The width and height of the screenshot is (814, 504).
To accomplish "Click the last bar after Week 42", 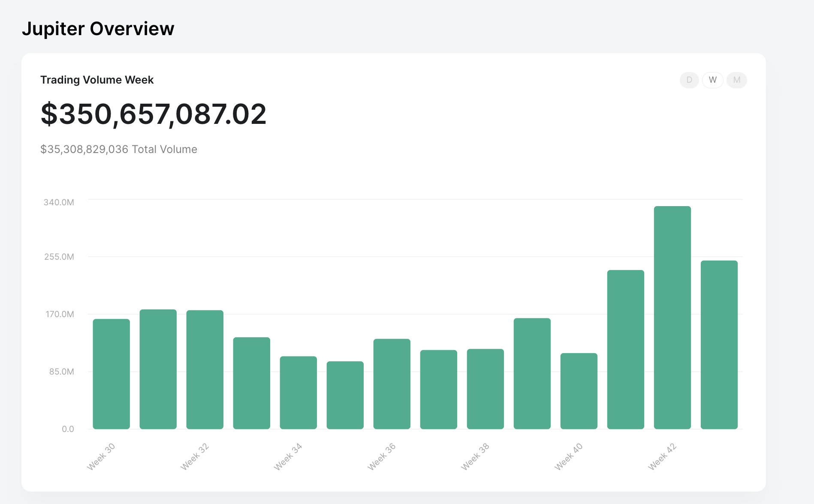I will pyautogui.click(x=719, y=345).
